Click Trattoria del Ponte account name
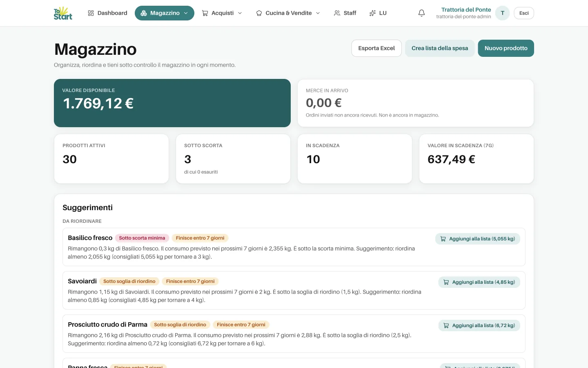 pos(466,10)
